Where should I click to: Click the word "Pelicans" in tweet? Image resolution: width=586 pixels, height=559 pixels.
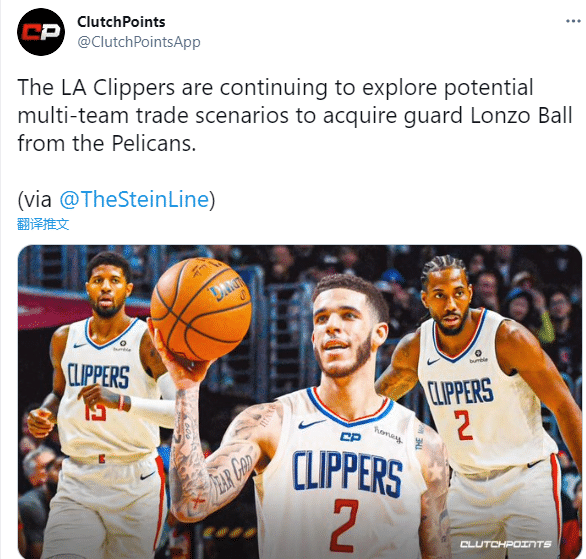pyautogui.click(x=154, y=143)
